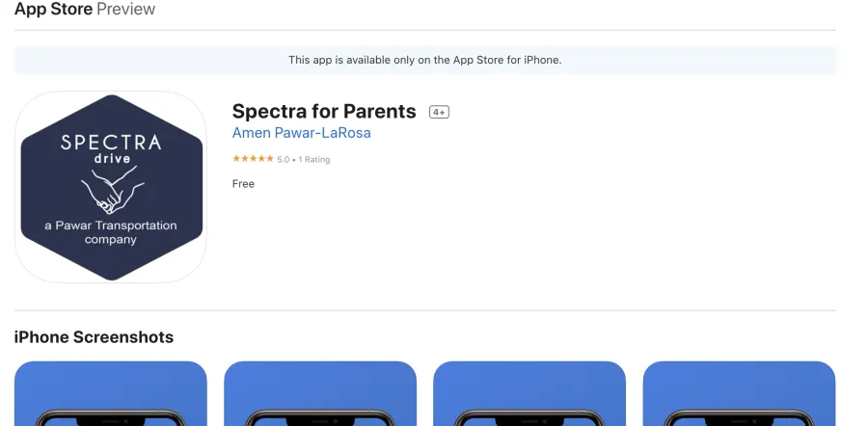
Task: Click the word Preview in header
Action: coord(125,9)
